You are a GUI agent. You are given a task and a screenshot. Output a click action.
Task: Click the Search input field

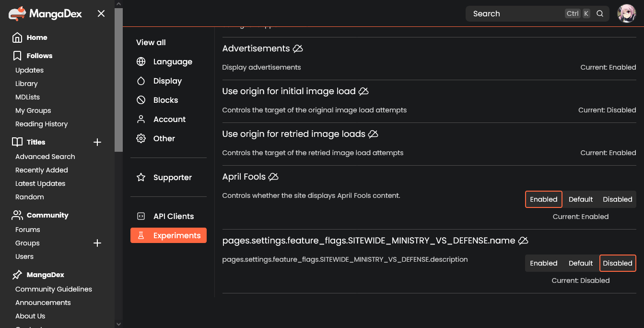tap(515, 14)
